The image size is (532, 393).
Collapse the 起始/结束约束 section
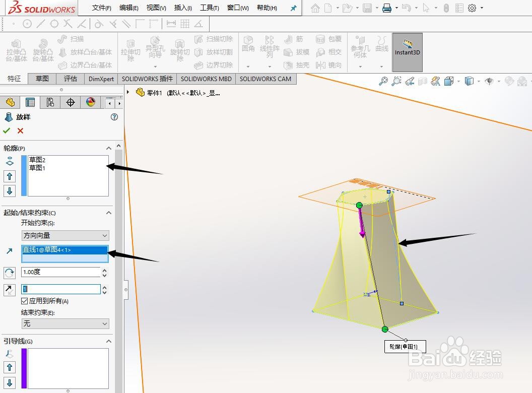click(x=109, y=213)
